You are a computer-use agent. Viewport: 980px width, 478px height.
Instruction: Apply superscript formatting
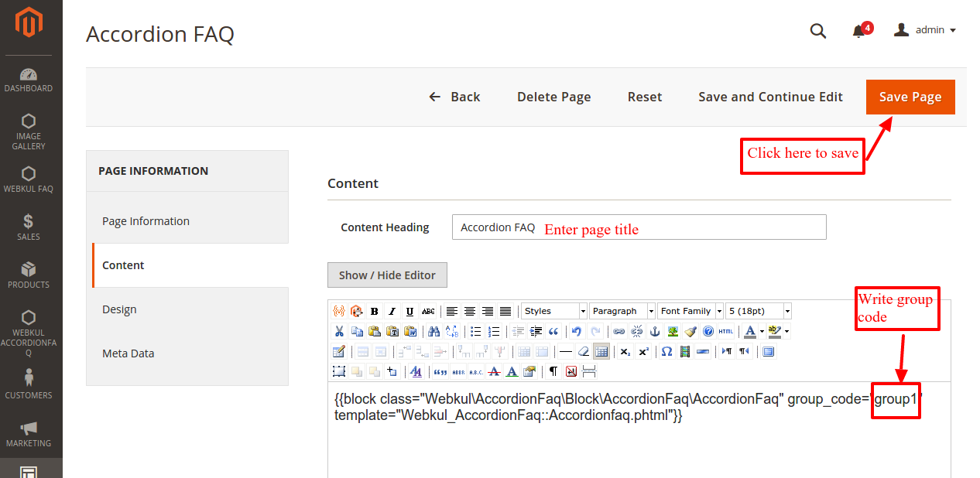(642, 351)
